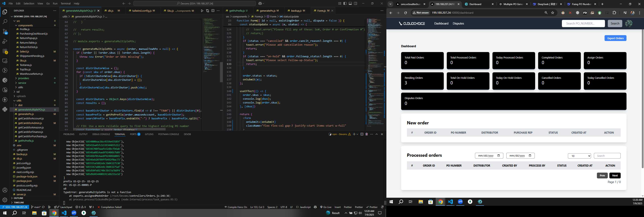The width and height of the screenshot is (644, 217).
Task: Open Chrome three-dot menu
Action: 640,13
